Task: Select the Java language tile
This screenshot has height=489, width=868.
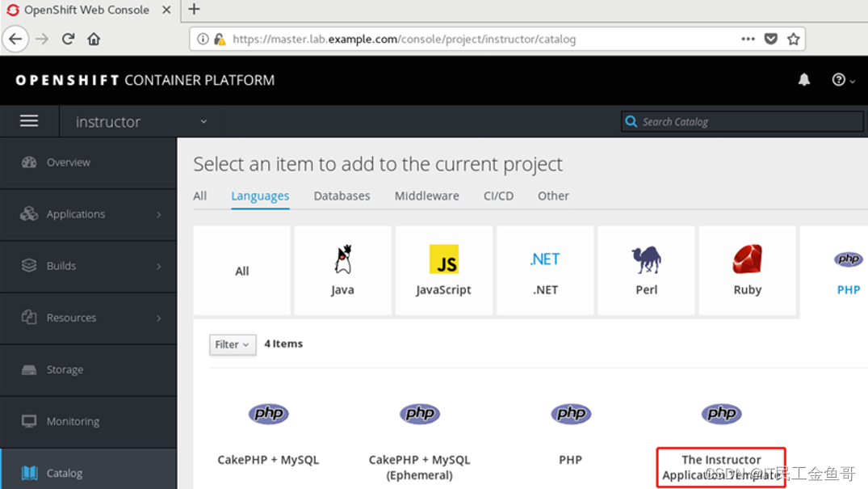Action: tap(342, 271)
